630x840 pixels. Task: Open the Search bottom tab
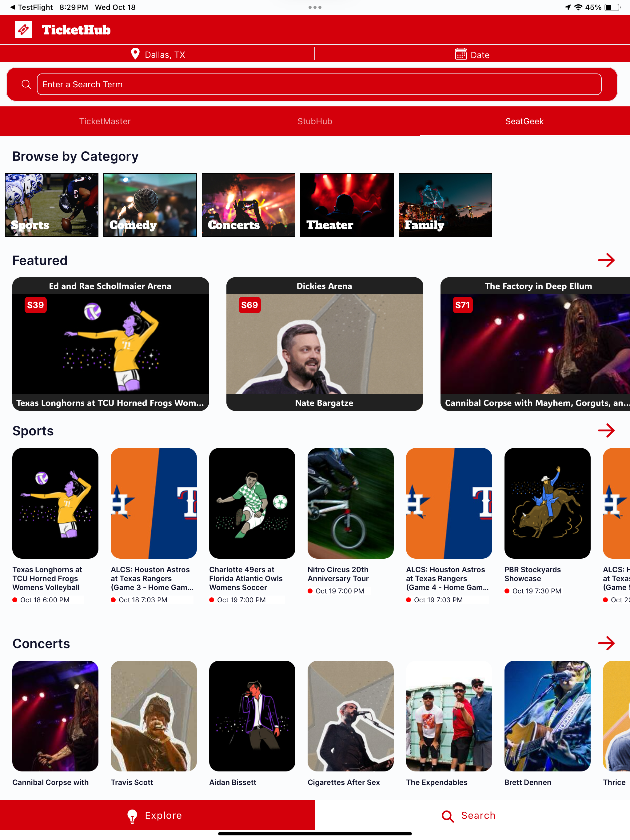click(x=472, y=815)
